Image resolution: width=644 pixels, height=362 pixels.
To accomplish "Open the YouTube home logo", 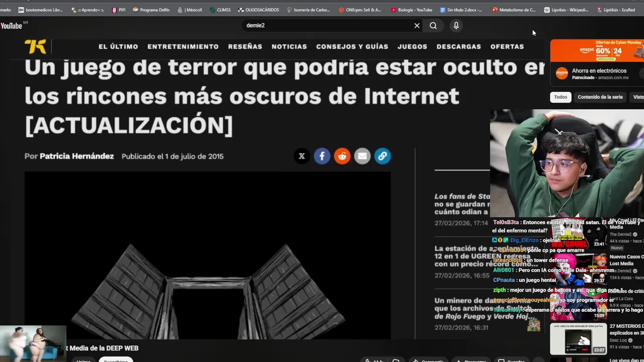I will click(x=11, y=26).
